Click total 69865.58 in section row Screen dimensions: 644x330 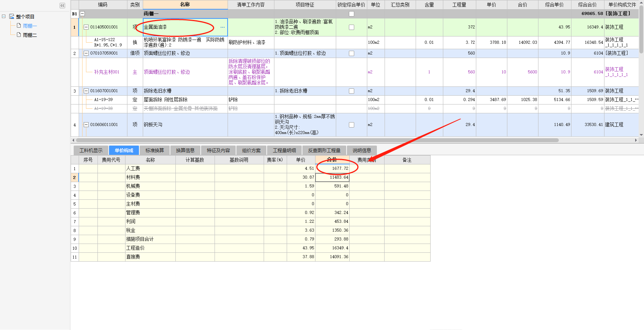(592, 13)
